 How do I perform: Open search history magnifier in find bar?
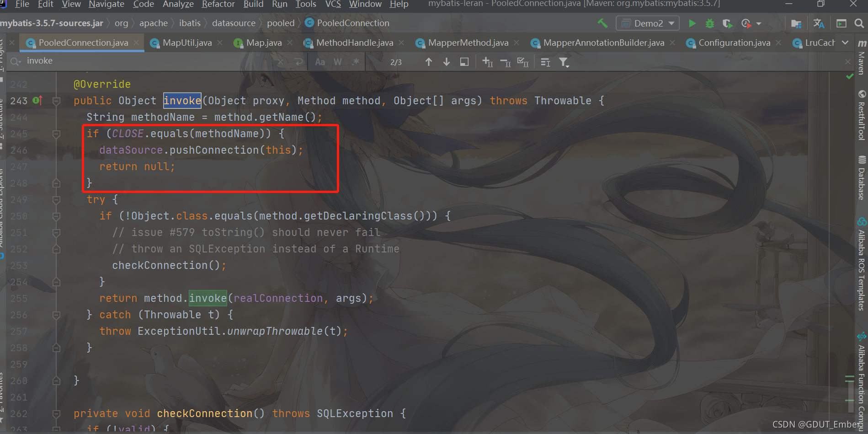[15, 61]
